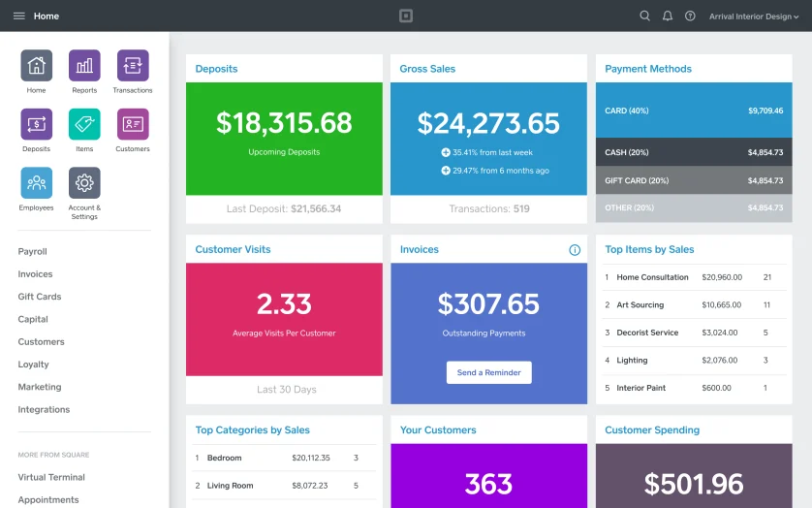Viewport: 812px width, 508px height.
Task: Select the Interior Paint item row
Action: point(695,388)
